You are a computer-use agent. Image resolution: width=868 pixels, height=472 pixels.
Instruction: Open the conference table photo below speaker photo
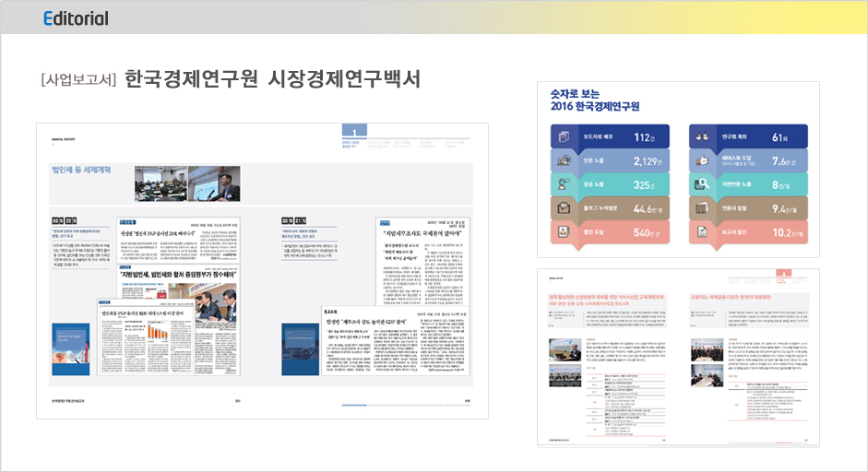click(x=565, y=376)
